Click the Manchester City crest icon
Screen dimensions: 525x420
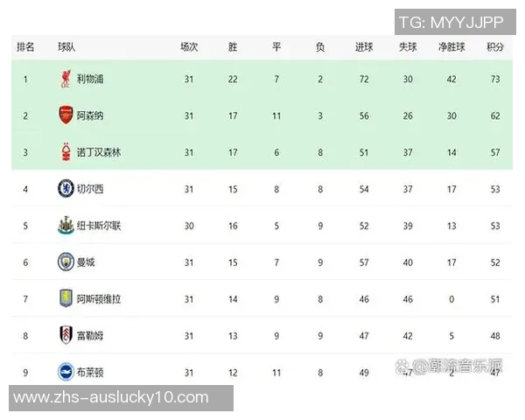coord(66,262)
